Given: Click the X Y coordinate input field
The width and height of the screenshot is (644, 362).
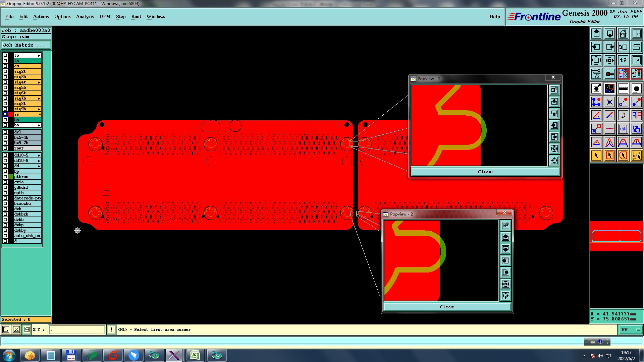Looking at the screenshot, I should (x=77, y=330).
